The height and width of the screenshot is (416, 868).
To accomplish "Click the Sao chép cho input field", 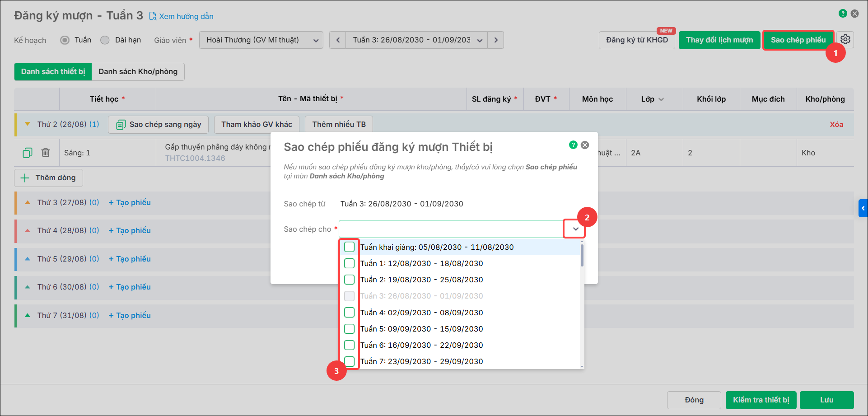I will 451,229.
